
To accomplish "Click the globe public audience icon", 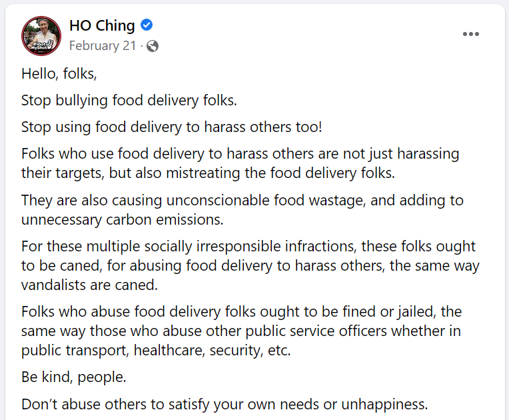I will pos(153,46).
